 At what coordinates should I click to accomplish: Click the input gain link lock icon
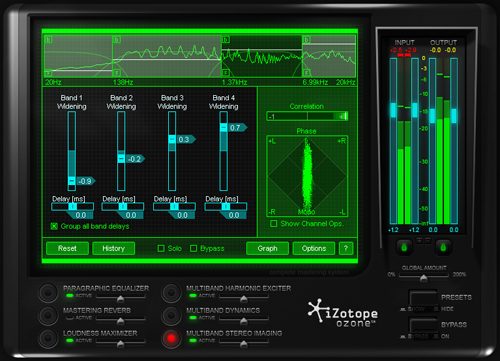click(404, 247)
